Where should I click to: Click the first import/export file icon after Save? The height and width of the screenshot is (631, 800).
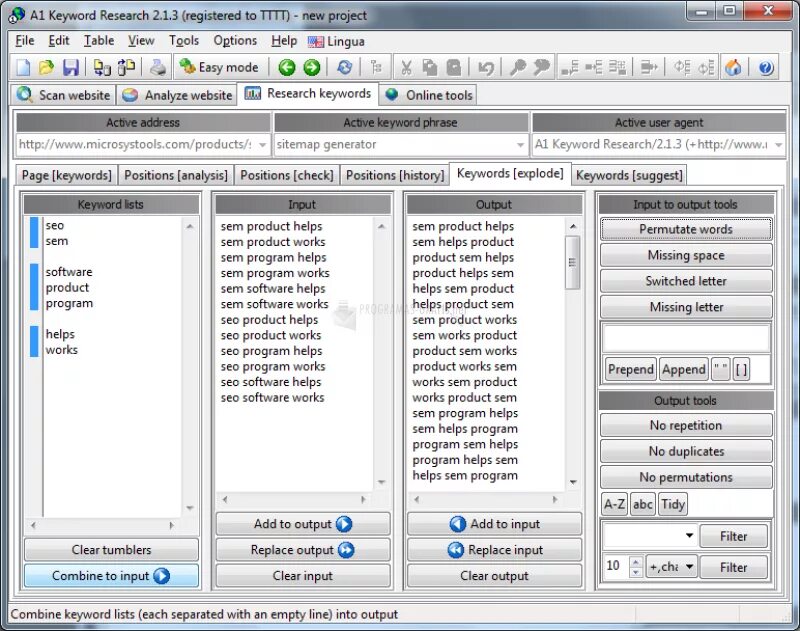[102, 67]
